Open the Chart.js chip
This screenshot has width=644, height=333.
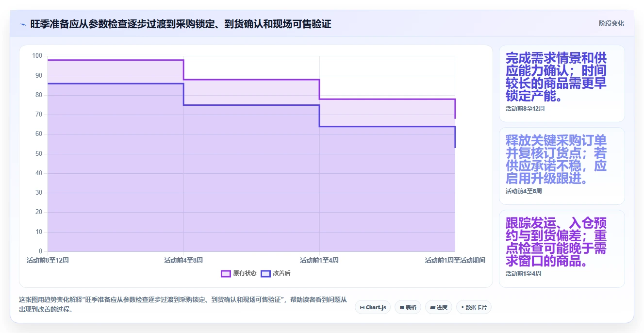click(x=373, y=307)
